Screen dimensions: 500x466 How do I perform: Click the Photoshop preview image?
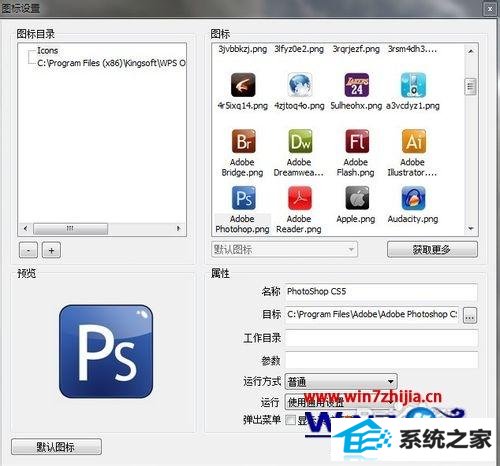tap(106, 351)
